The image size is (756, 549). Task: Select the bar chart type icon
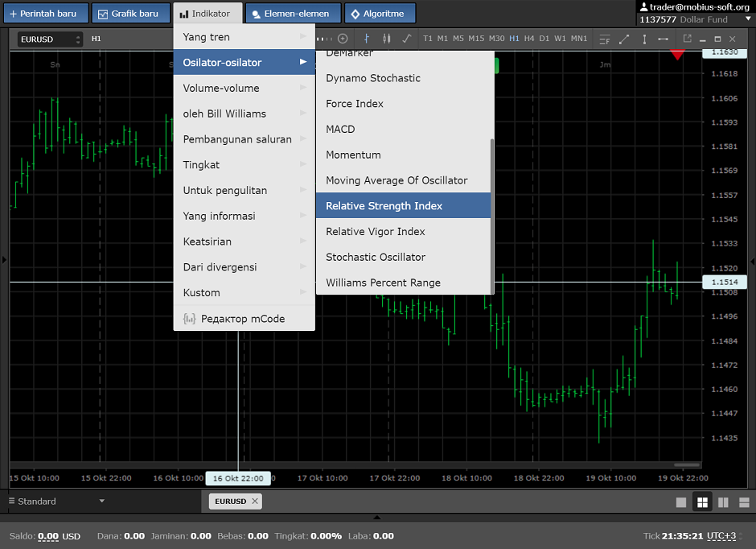click(367, 39)
